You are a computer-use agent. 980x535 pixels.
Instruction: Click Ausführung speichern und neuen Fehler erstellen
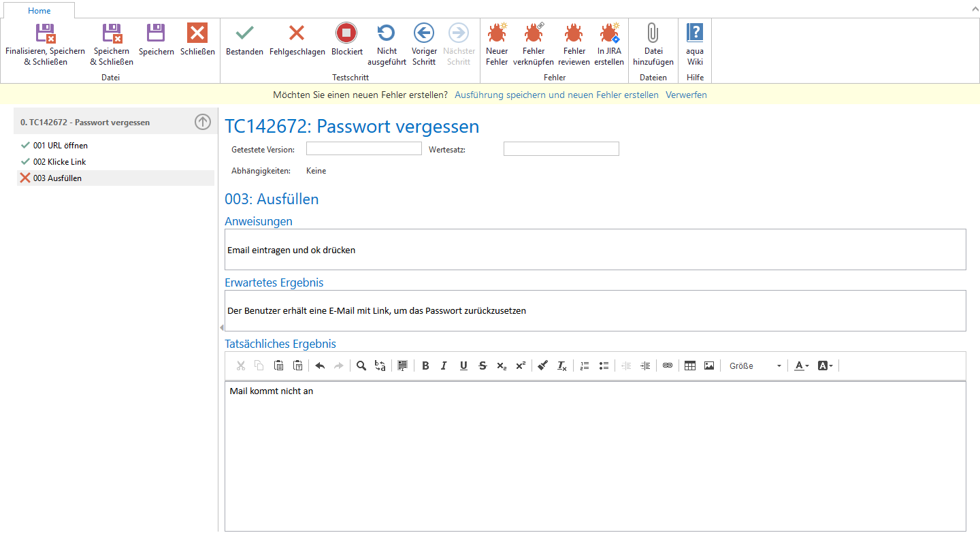[556, 95]
